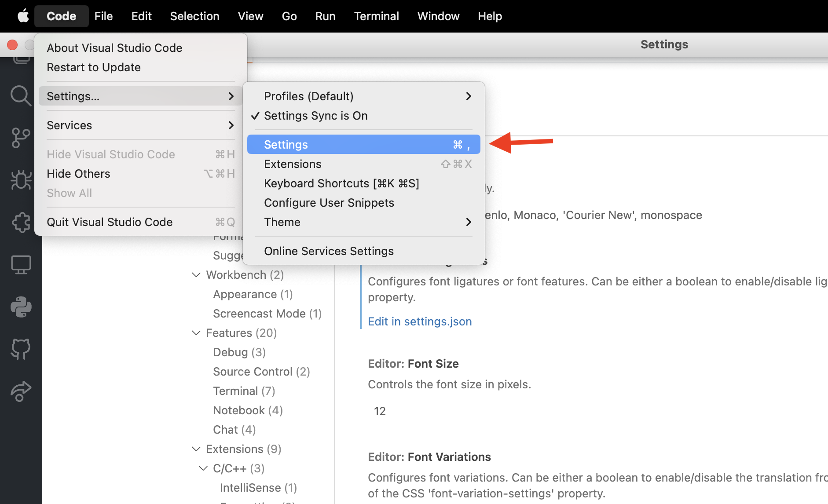Close the window with red button
Screen dimensions: 828x504
coord(12,45)
